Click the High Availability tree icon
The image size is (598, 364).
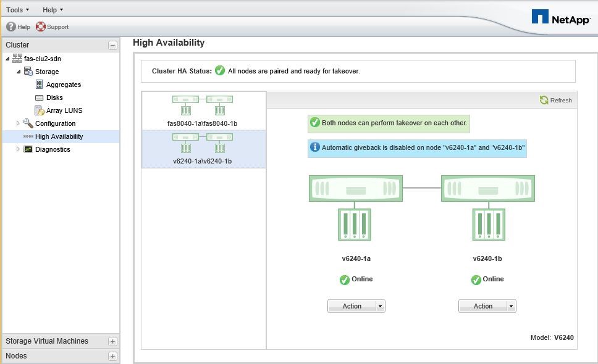(x=28, y=136)
